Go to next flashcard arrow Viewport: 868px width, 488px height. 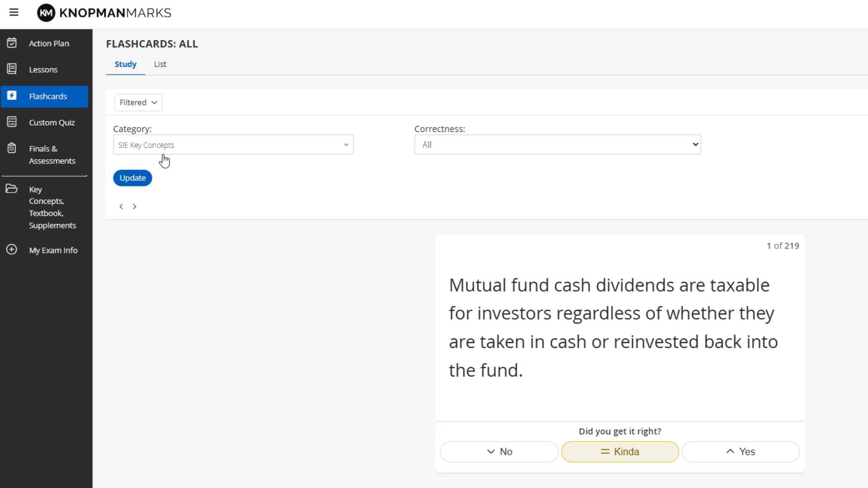click(134, 206)
